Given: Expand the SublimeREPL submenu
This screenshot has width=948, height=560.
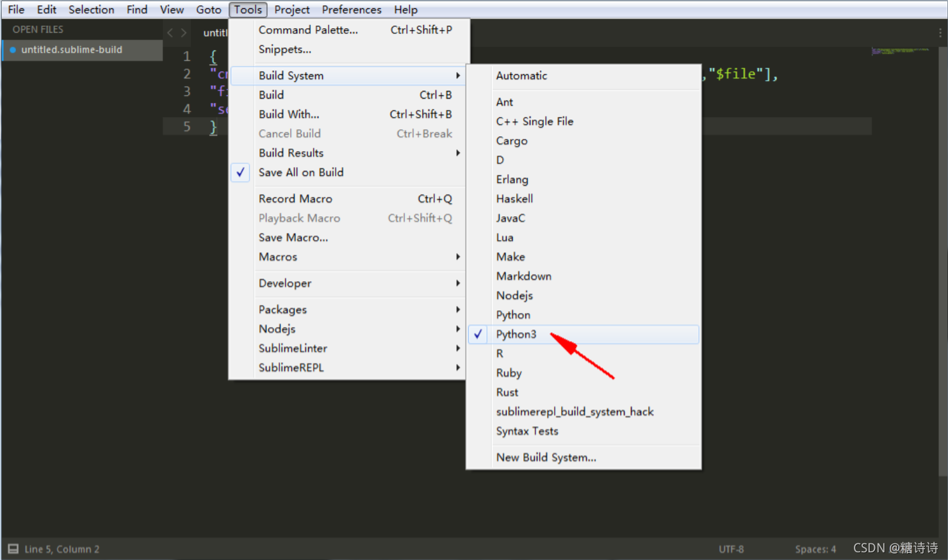Looking at the screenshot, I should pos(348,367).
